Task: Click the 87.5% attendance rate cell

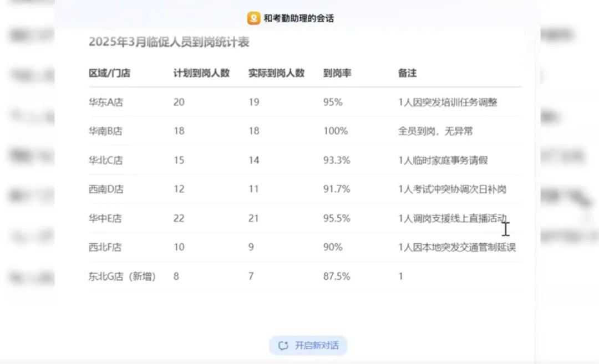Action: pos(337,276)
